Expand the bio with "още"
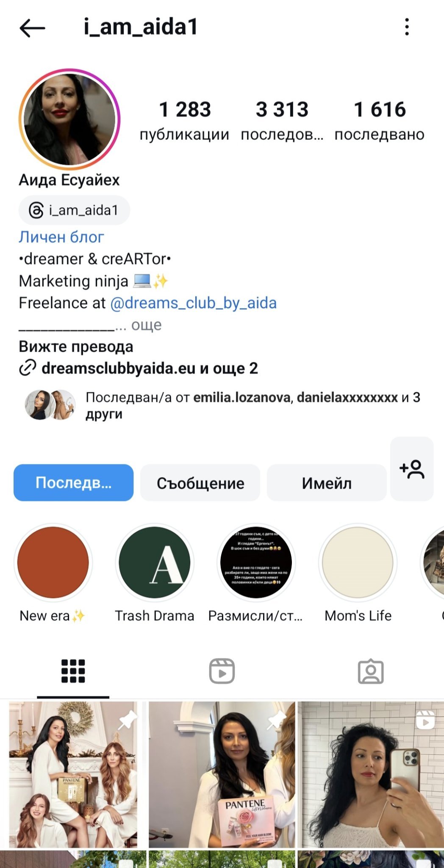The image size is (444, 868). (146, 325)
